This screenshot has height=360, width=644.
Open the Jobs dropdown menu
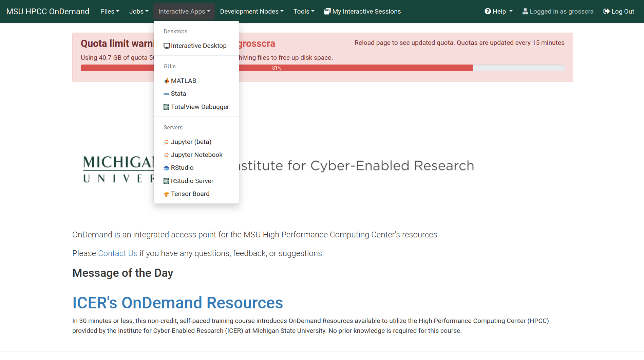coord(139,11)
